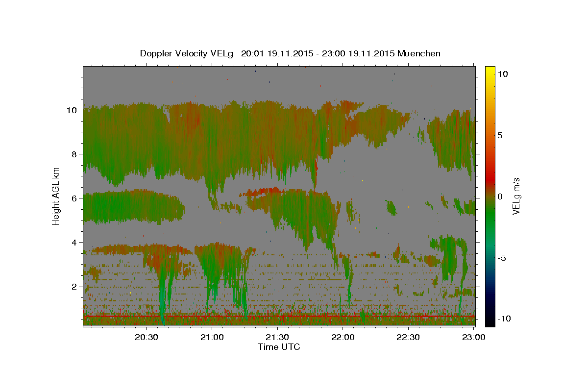
Task: Click the colorbar label '-5'
Action: click(502, 258)
